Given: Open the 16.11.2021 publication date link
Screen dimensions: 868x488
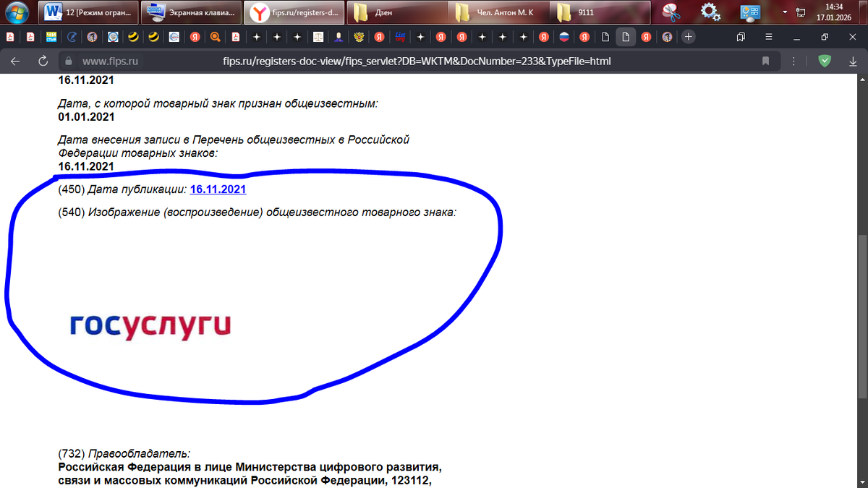Looking at the screenshot, I should [x=218, y=189].
